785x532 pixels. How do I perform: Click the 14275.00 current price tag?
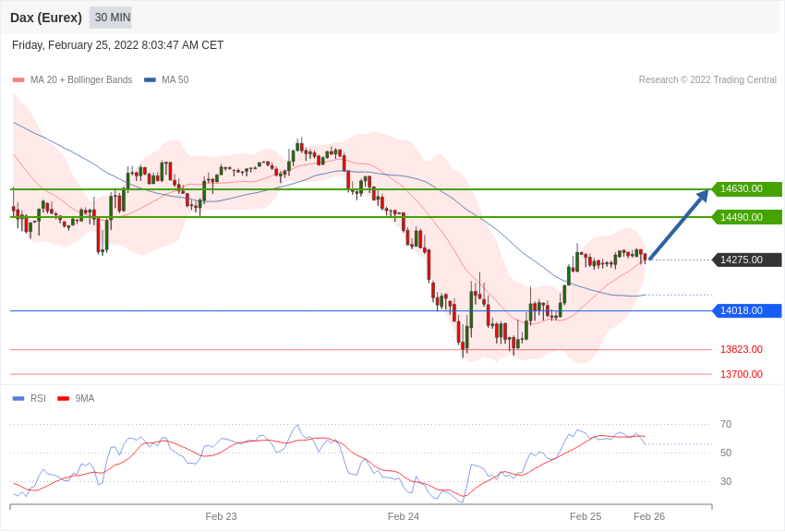coord(746,260)
